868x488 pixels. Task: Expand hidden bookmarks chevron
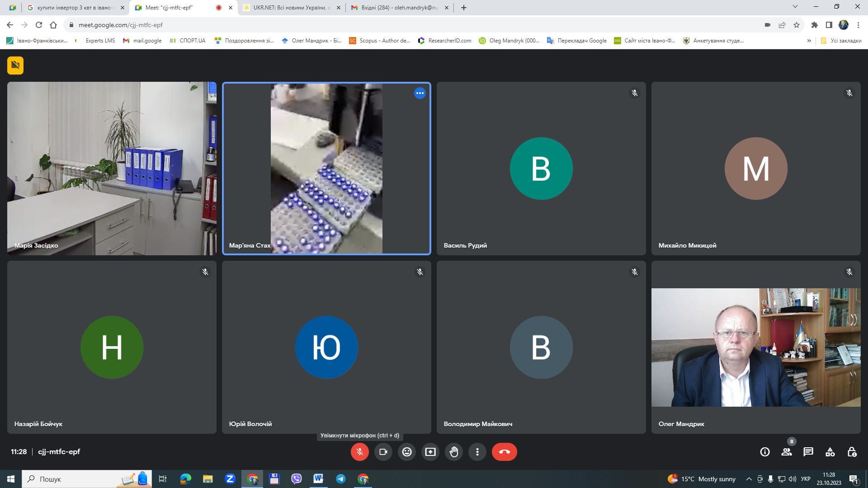tap(809, 41)
